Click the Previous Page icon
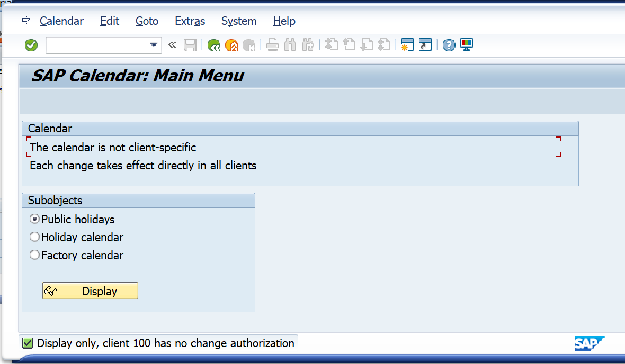This screenshot has width=625, height=364. 349,44
